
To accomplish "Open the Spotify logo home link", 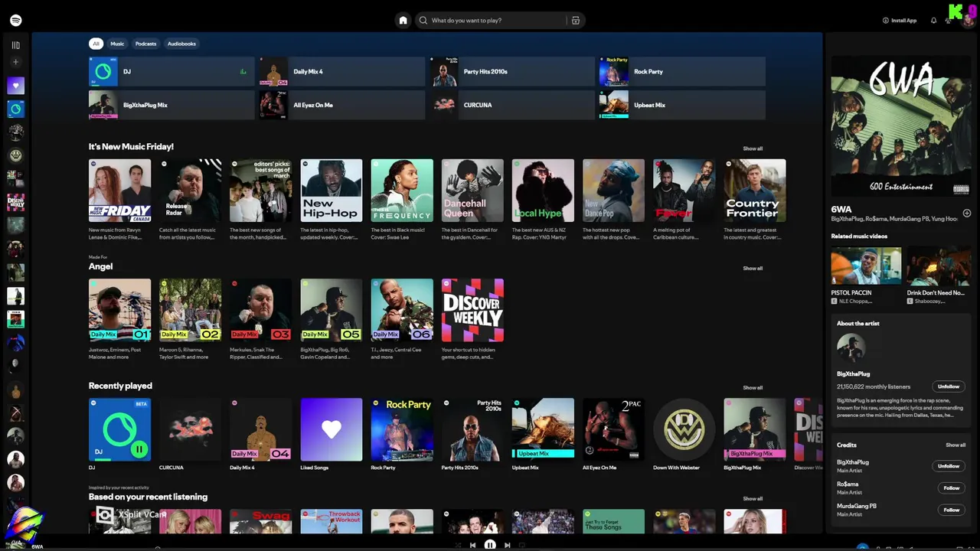I will click(15, 21).
